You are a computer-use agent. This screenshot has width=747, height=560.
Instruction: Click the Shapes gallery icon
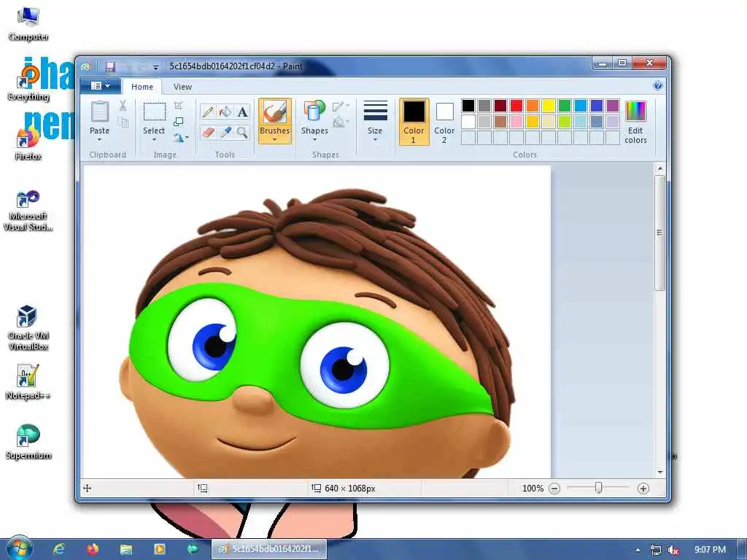tap(314, 111)
